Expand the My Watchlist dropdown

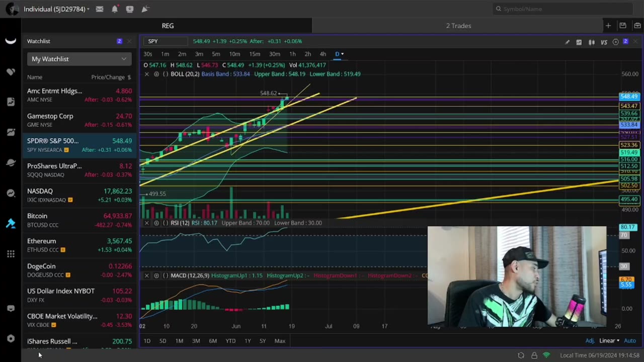pyautogui.click(x=79, y=59)
